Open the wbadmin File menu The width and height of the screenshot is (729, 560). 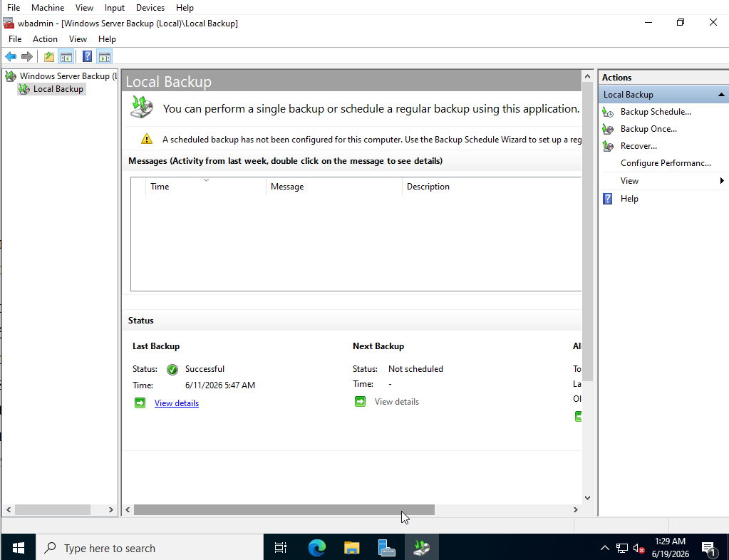pyautogui.click(x=15, y=39)
